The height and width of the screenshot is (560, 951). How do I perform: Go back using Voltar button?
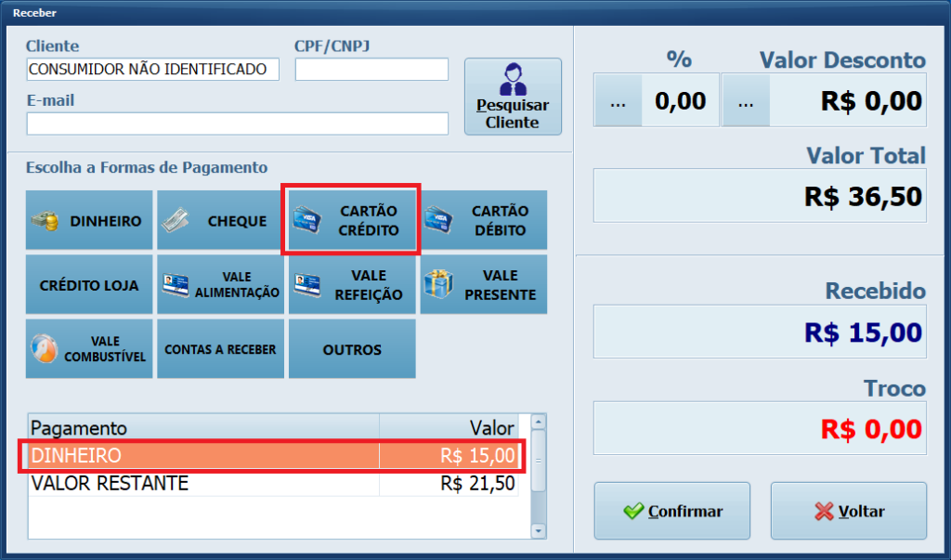click(x=848, y=511)
